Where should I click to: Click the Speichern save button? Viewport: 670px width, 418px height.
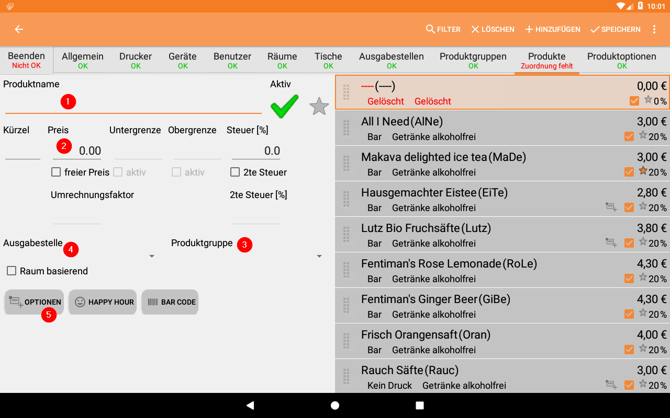pyautogui.click(x=615, y=30)
